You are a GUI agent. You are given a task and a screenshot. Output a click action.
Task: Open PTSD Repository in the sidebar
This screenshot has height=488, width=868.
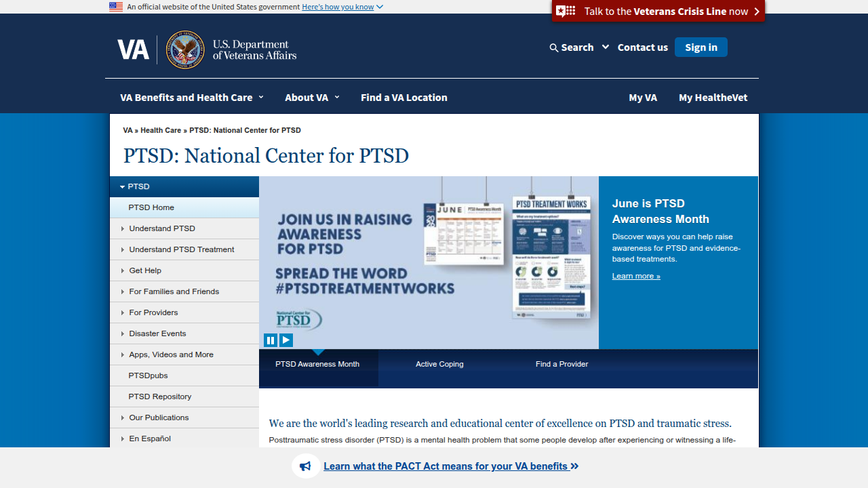184,396
